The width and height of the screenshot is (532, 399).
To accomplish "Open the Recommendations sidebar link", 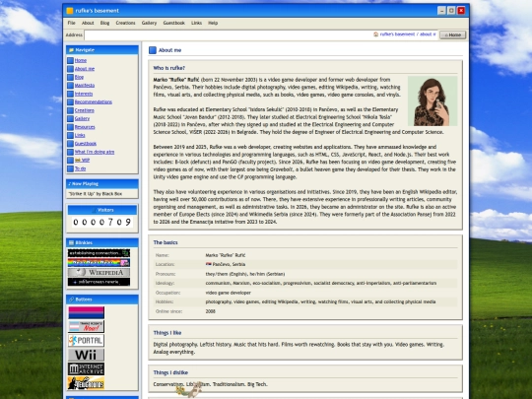I will coord(94,101).
